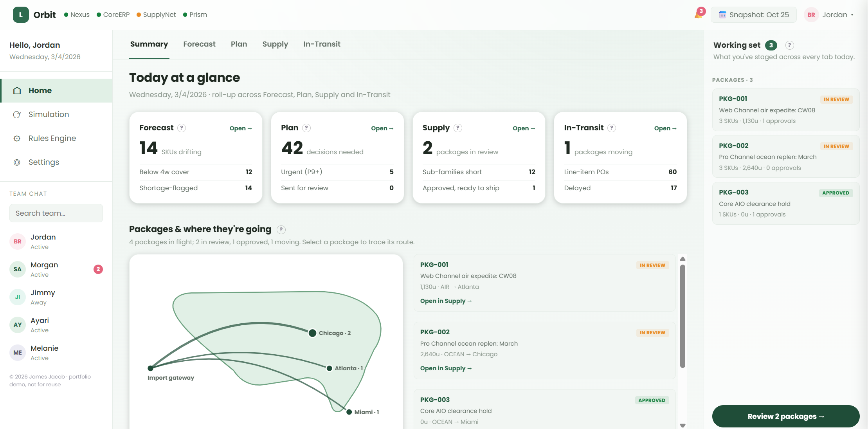Go to Simulation in the sidebar

[56, 115]
